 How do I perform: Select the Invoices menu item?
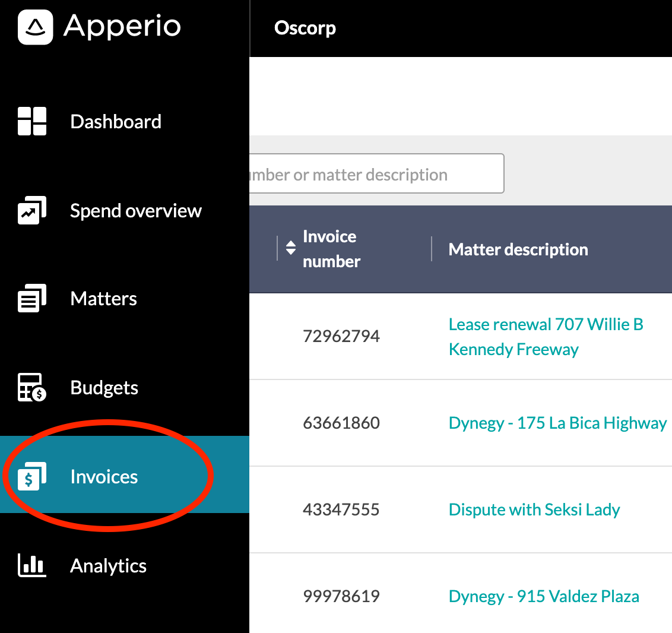point(124,474)
